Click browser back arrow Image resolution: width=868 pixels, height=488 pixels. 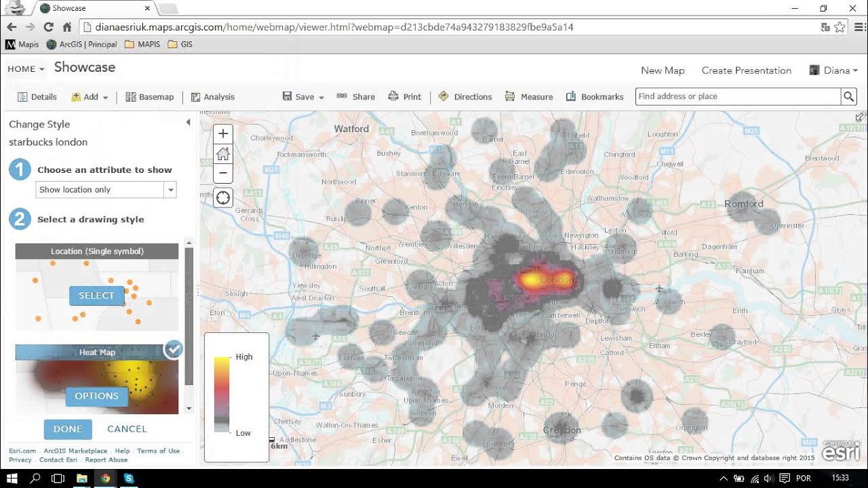point(12,27)
